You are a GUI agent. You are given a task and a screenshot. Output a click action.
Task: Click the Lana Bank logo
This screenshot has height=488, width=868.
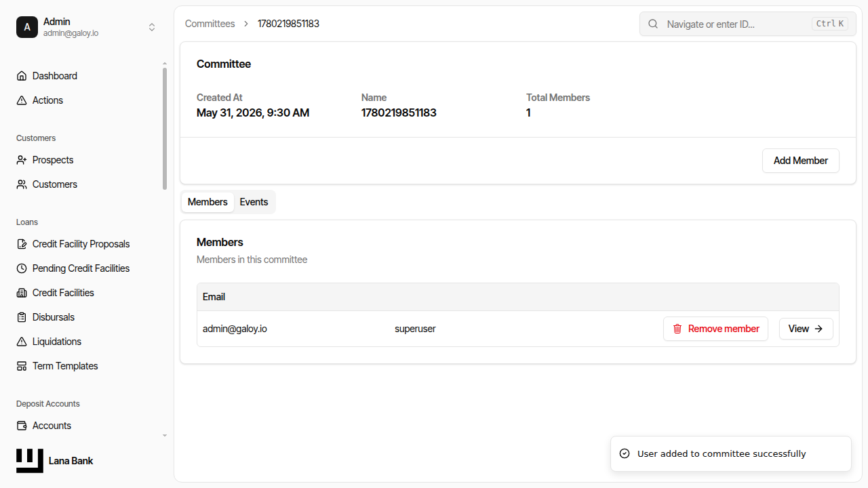tap(30, 461)
